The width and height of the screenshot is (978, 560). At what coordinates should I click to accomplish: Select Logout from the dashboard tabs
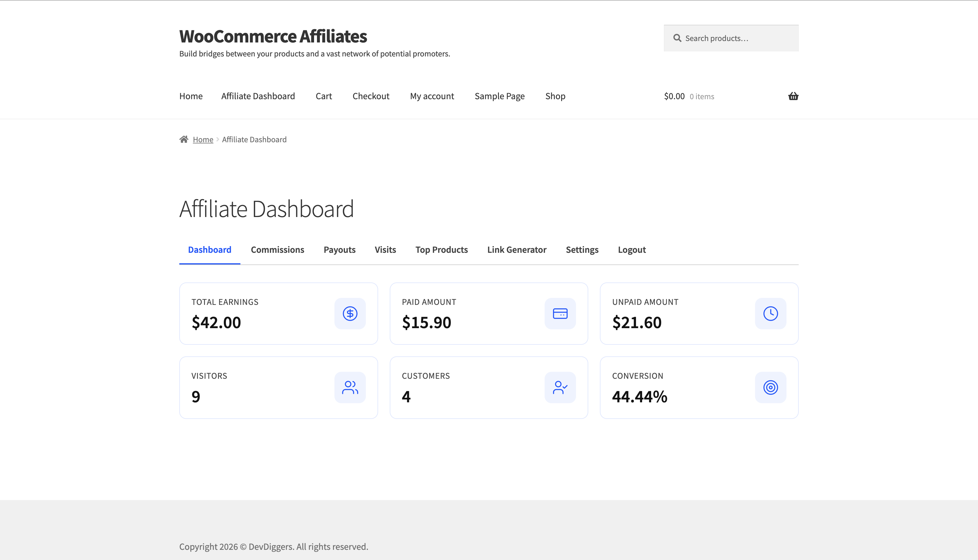pyautogui.click(x=631, y=249)
